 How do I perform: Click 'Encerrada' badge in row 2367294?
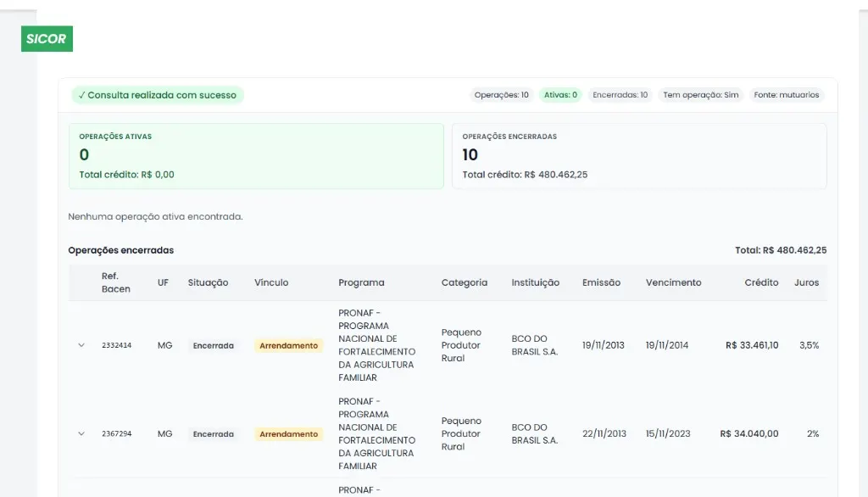[x=213, y=434]
